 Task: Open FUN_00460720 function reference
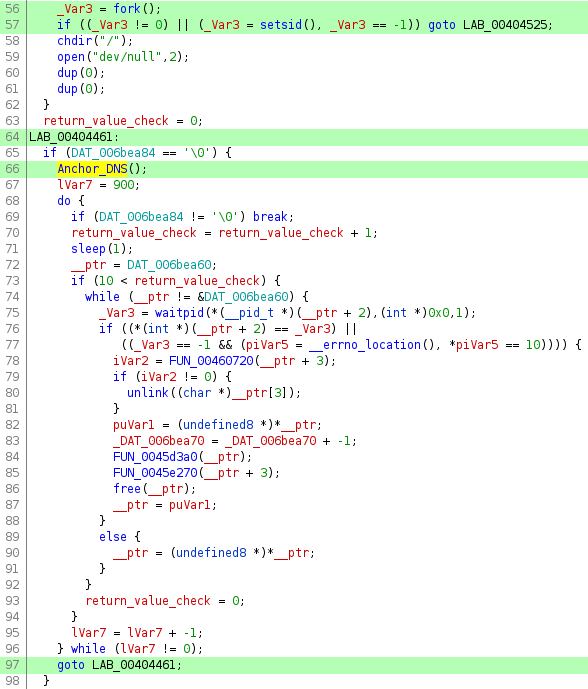pos(211,361)
